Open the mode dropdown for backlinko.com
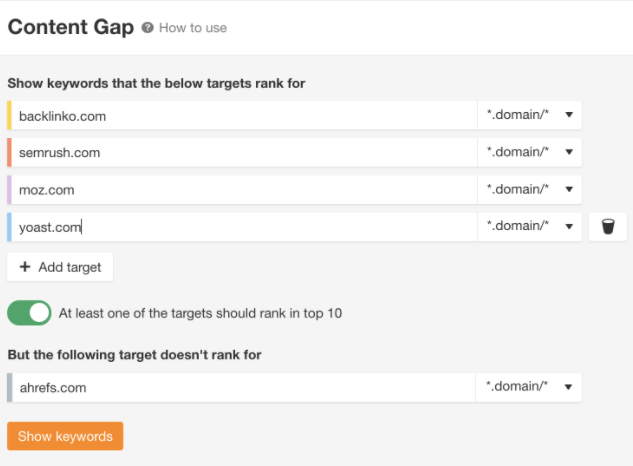The width and height of the screenshot is (633, 466). tap(529, 115)
